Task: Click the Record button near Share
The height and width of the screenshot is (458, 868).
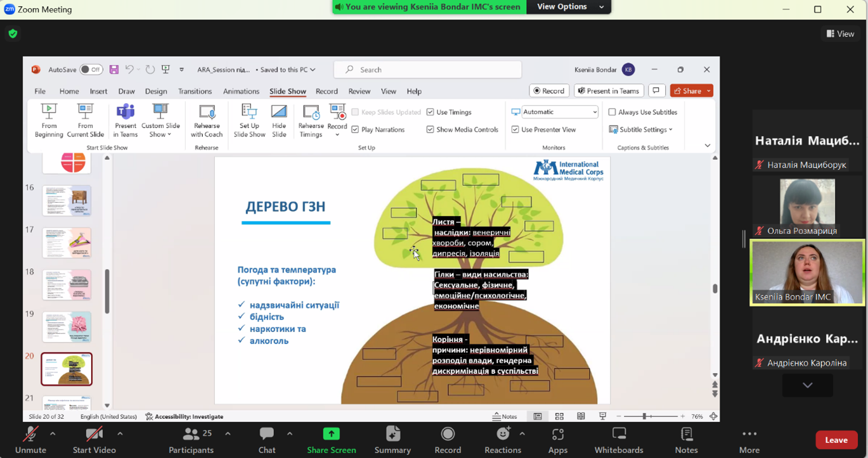Action: click(x=549, y=91)
